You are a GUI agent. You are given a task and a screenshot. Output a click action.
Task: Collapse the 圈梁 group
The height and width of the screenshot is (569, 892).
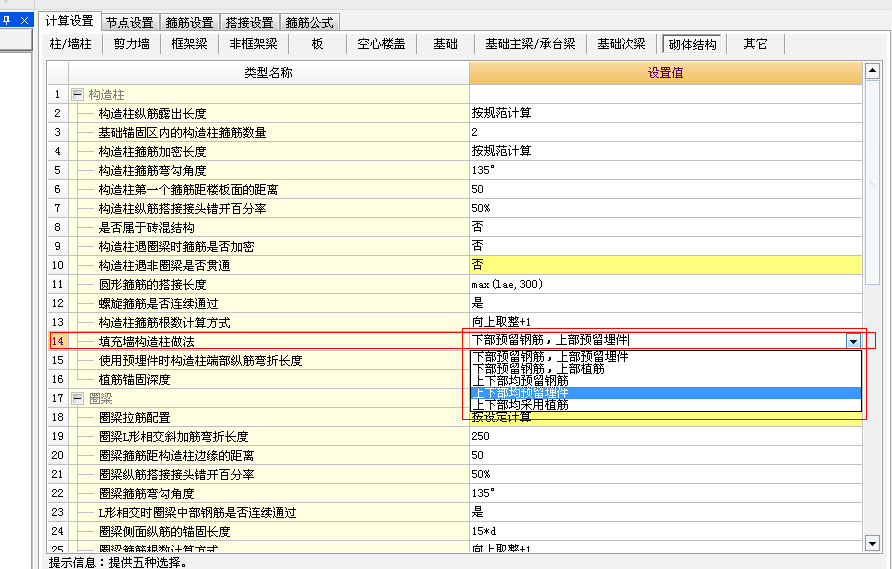coord(78,398)
